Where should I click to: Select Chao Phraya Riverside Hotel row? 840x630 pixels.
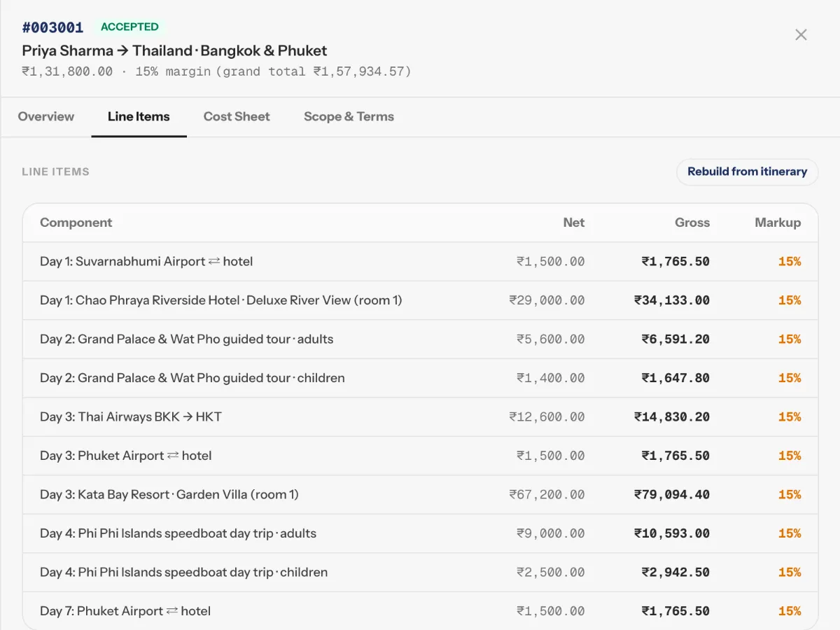tap(420, 300)
